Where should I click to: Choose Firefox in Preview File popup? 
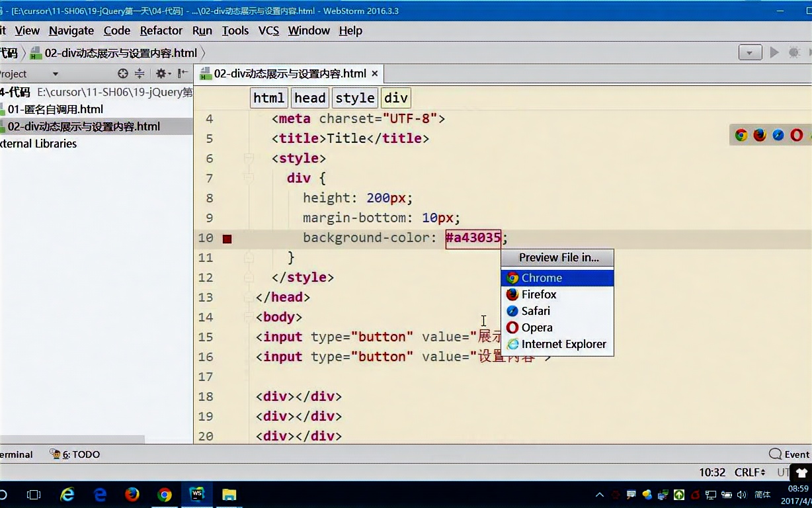pyautogui.click(x=557, y=294)
